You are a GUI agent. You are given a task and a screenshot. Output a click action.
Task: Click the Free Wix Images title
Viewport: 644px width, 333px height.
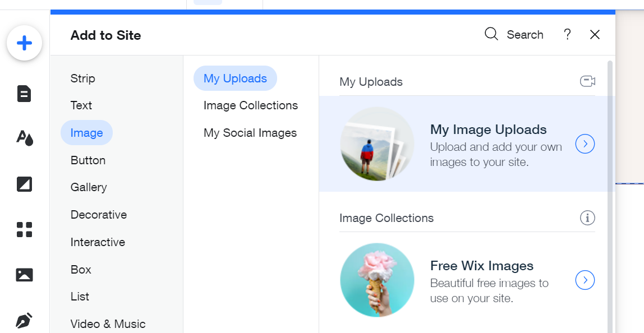(482, 266)
